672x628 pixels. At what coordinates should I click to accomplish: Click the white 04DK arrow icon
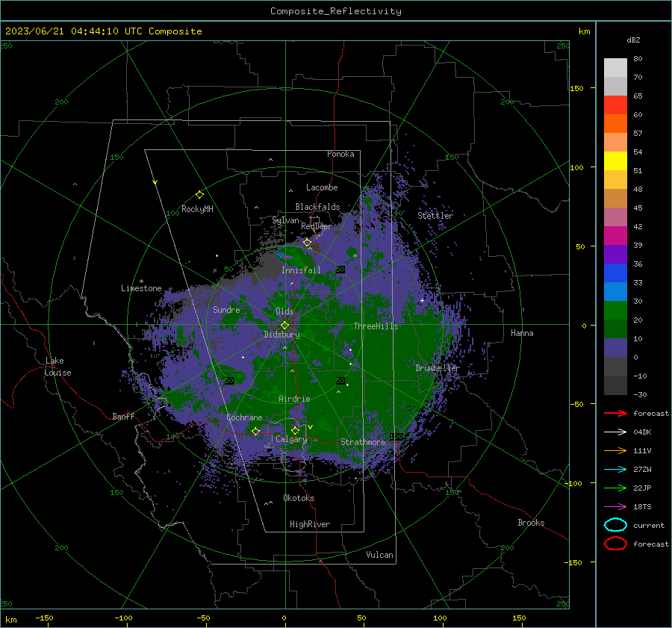pyautogui.click(x=615, y=432)
